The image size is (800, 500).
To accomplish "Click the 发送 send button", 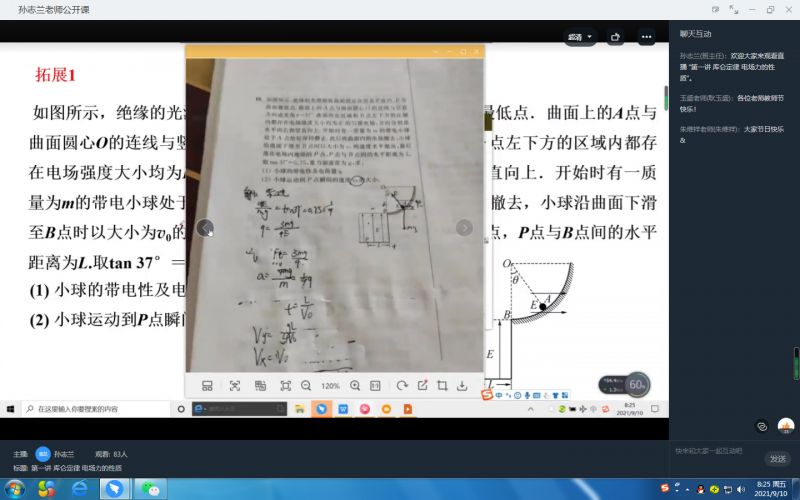I will tap(778, 459).
